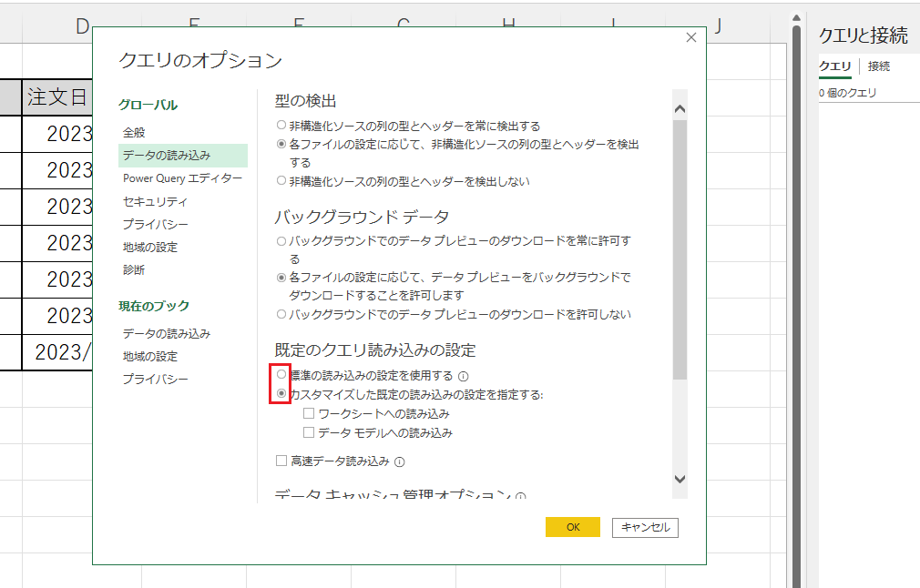Enable データ モデルへの読み込み checkbox
Screen dimensions: 920x588
309,432
